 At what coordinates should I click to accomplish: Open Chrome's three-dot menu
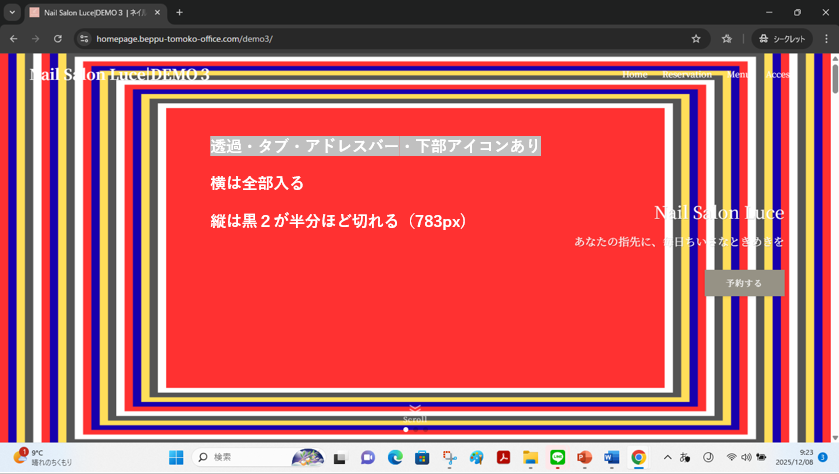pos(826,39)
